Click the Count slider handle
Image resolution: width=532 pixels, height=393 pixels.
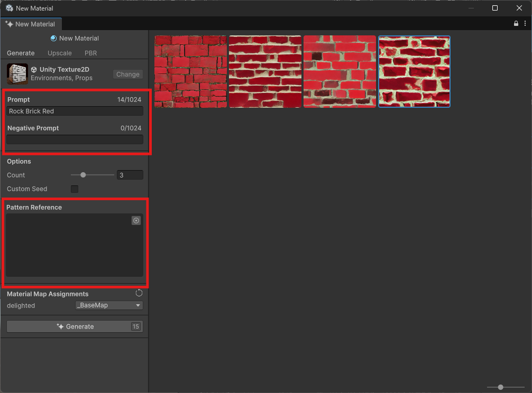83,175
